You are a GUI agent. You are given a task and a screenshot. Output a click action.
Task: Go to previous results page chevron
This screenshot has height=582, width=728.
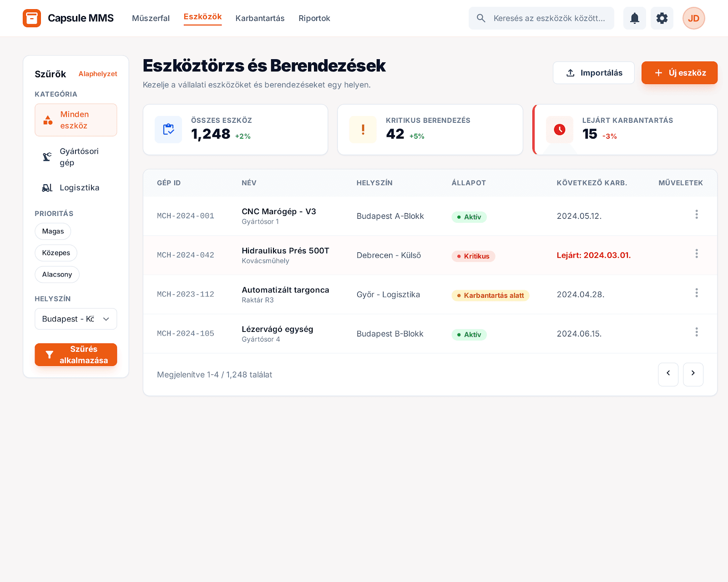click(x=668, y=374)
